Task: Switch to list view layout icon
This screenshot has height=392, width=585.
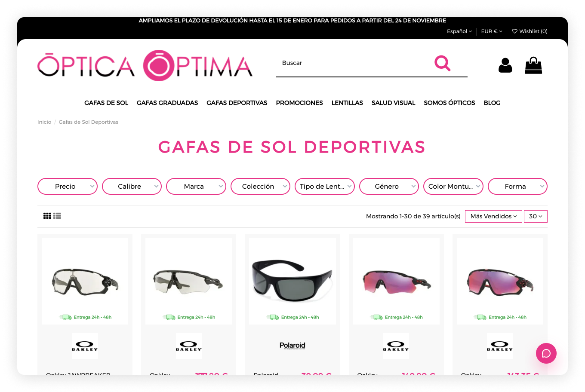Action: pyautogui.click(x=57, y=216)
